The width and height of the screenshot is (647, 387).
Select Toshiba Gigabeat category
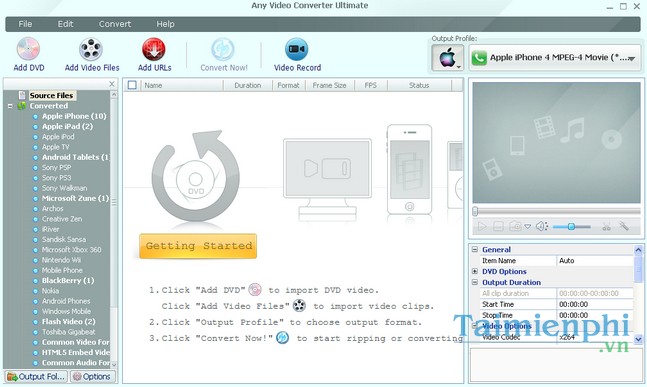coord(68,332)
